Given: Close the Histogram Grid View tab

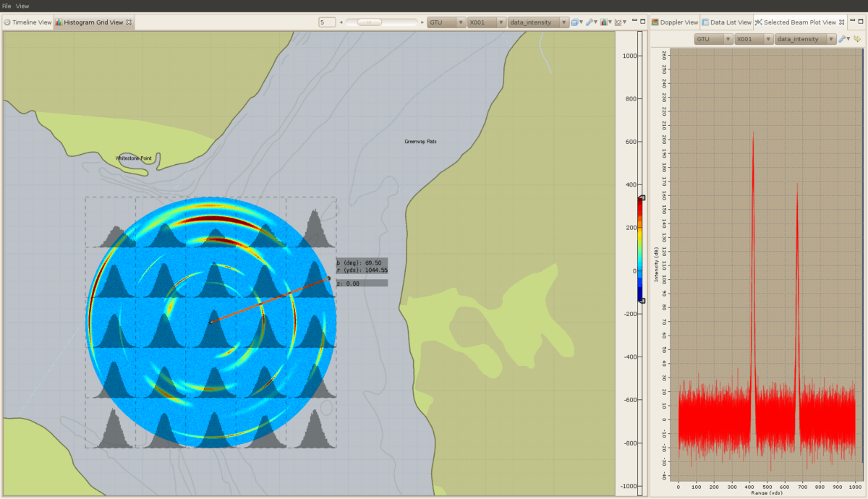Looking at the screenshot, I should tap(129, 22).
